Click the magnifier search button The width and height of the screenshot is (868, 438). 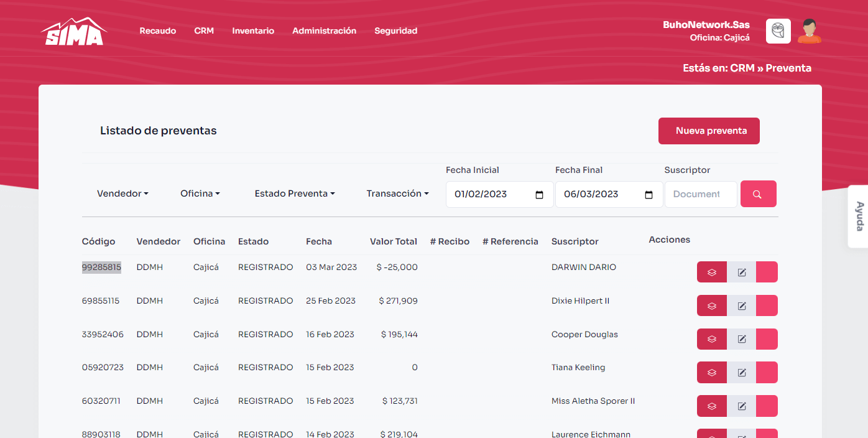[x=757, y=194]
